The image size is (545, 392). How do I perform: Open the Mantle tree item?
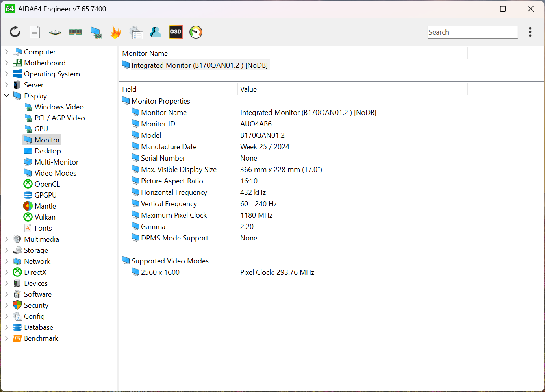click(x=45, y=206)
